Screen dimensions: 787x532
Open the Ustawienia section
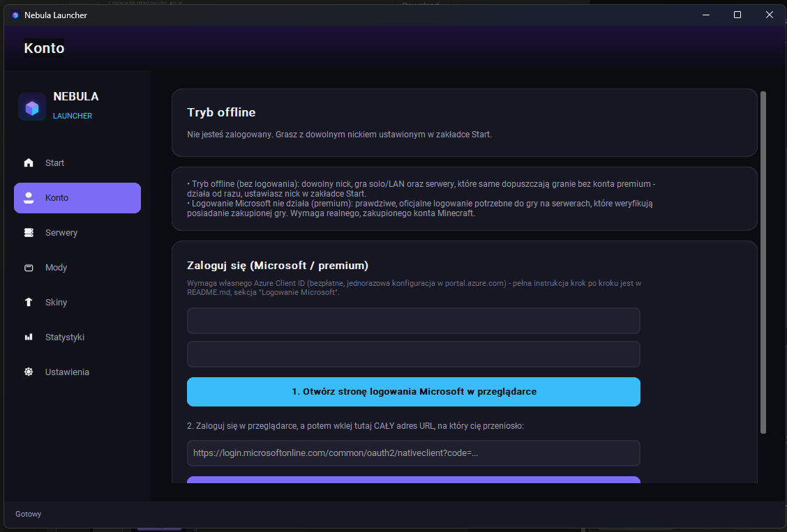pos(77,372)
